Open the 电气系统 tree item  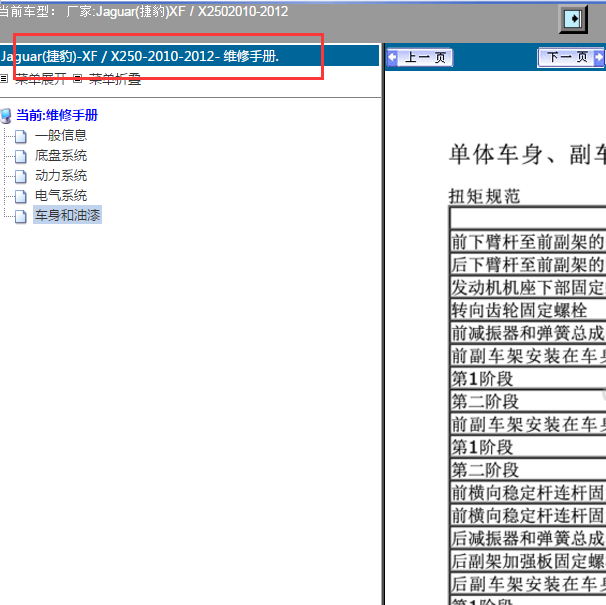[61, 196]
